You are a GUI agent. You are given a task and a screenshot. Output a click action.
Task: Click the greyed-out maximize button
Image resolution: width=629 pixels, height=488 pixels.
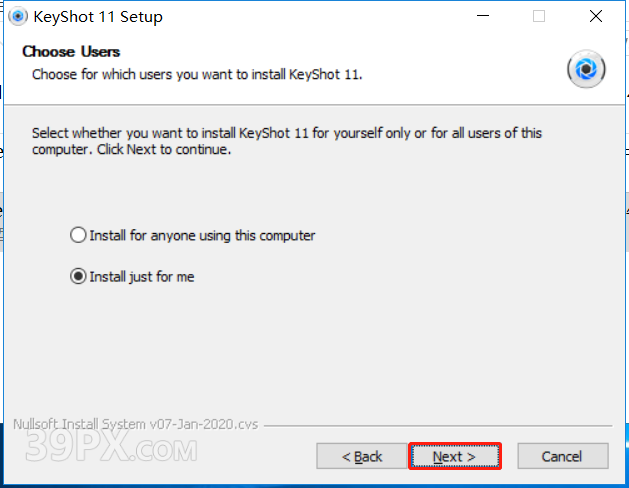(x=539, y=17)
